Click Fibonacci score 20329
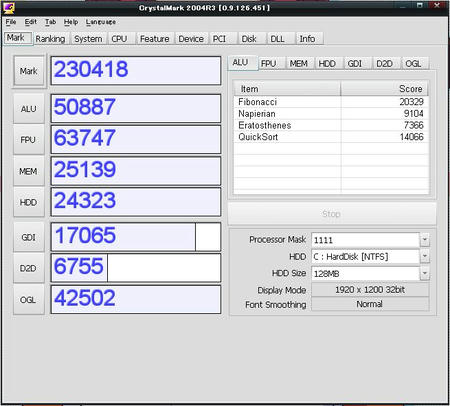 412,102
